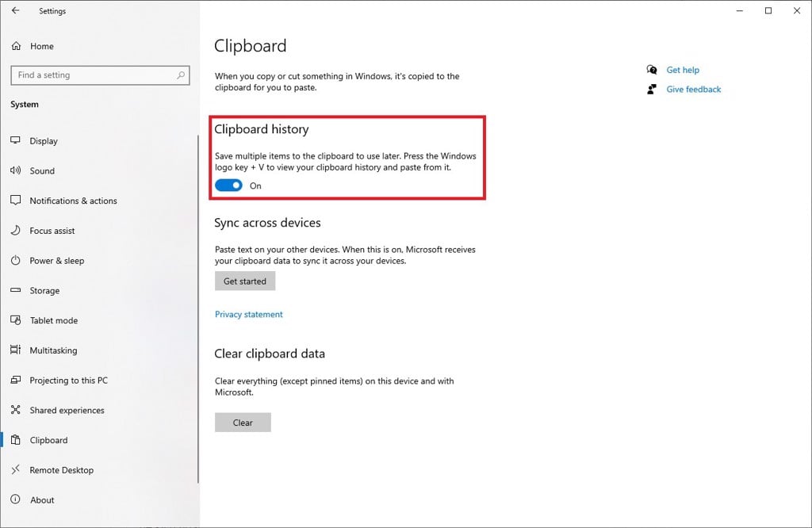The image size is (812, 528).
Task: Click the System section label
Action: pyautogui.click(x=25, y=104)
